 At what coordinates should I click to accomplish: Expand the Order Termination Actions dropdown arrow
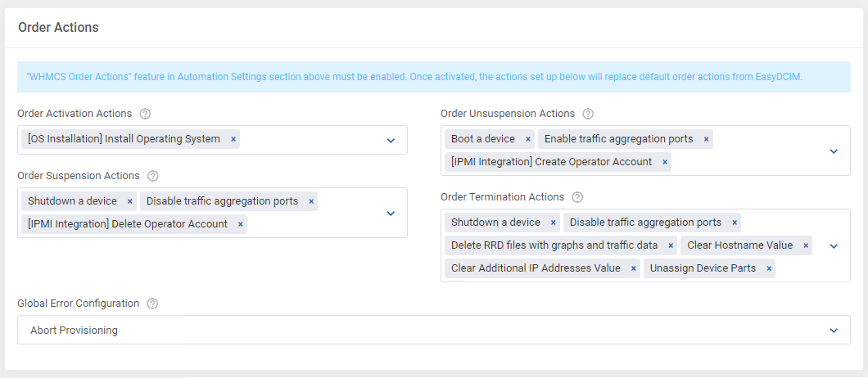coord(834,245)
